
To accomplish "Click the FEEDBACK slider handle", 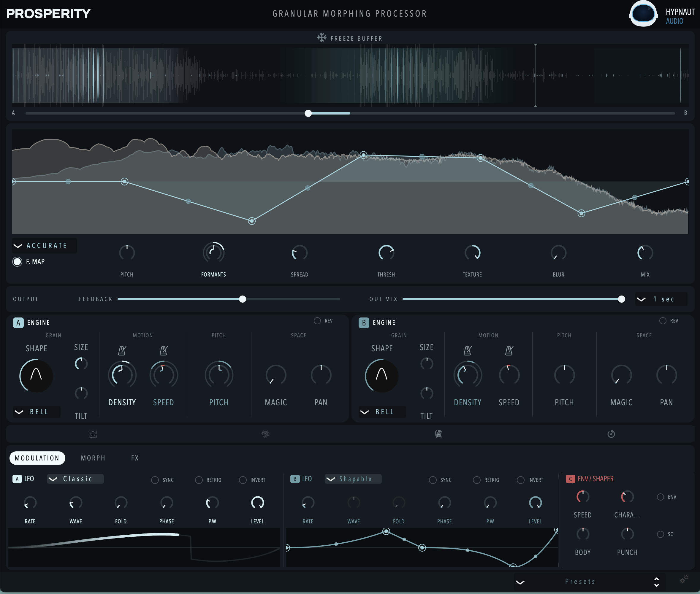I will 243,299.
